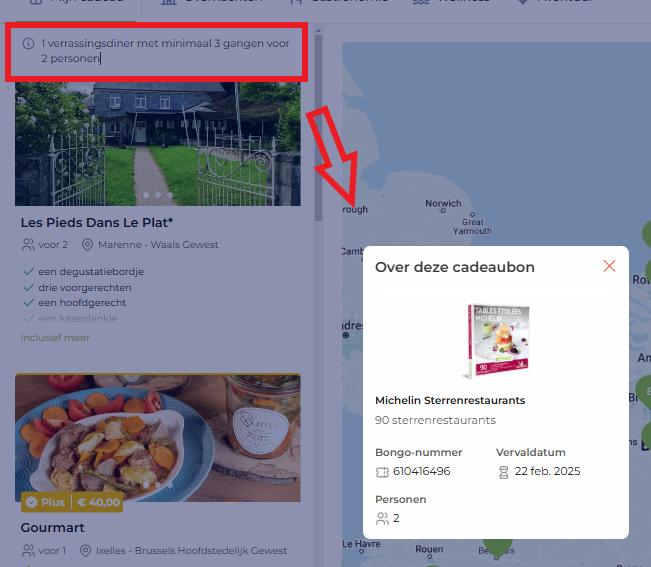Click the € 40,00 price badge
Viewport: 651px width, 567px height.
99,503
